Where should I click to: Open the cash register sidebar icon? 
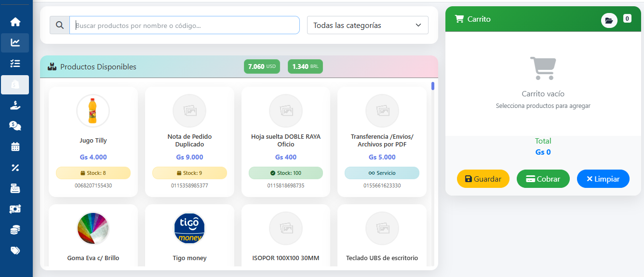[15, 188]
